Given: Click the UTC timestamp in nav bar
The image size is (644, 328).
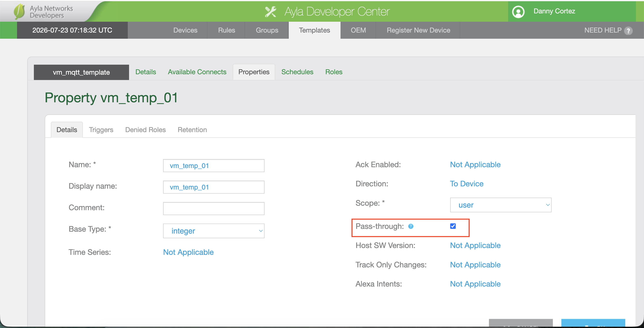Looking at the screenshot, I should pos(72,30).
